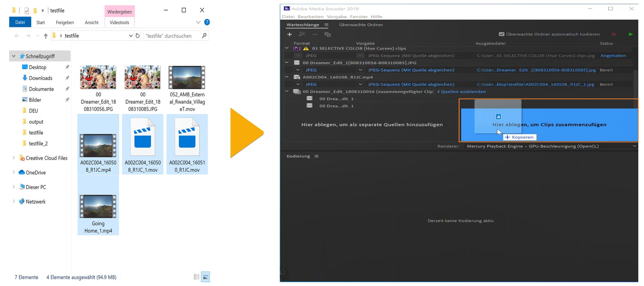The height and width of the screenshot is (286, 644).
Task: Open the Videotools ribbon tab
Action: (x=119, y=22)
